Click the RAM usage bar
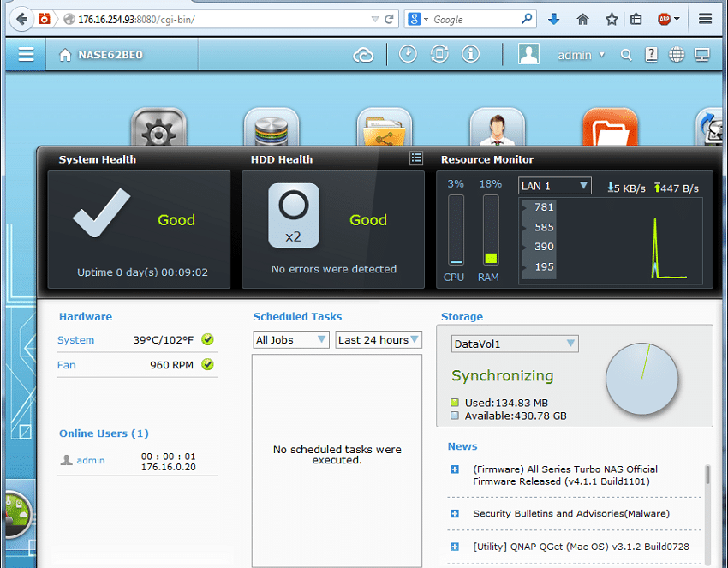The width and height of the screenshot is (728, 568). (491, 230)
